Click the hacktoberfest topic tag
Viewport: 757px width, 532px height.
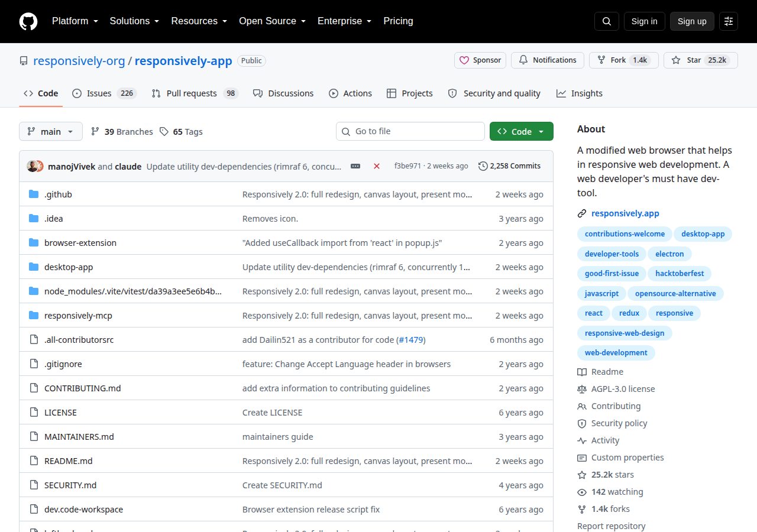[680, 274]
